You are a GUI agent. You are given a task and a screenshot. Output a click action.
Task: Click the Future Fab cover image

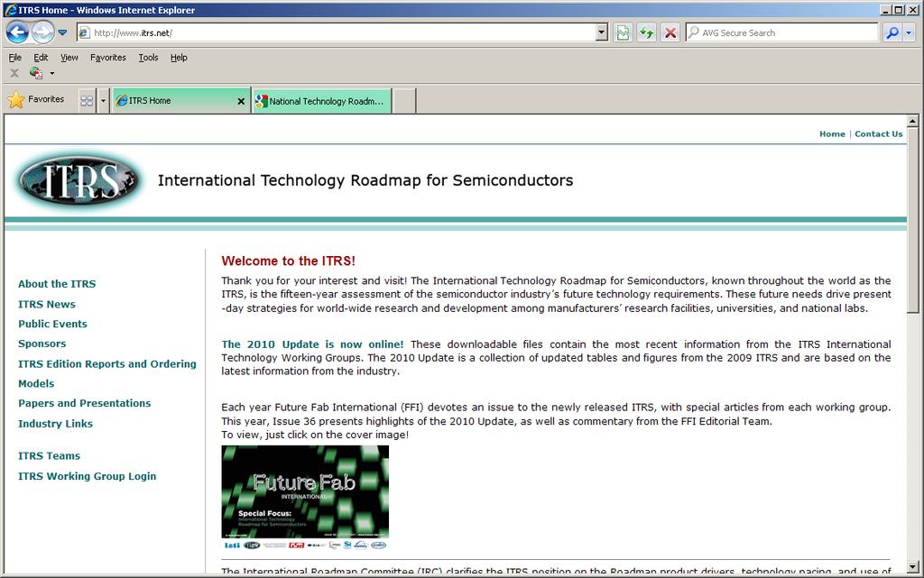[305, 491]
